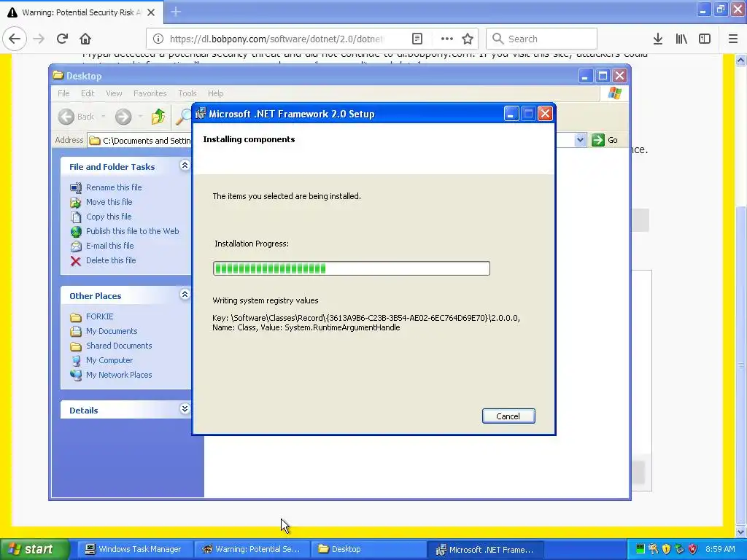747x560 pixels.
Task: Collapse File and Folder Tasks panel
Action: 185,166
